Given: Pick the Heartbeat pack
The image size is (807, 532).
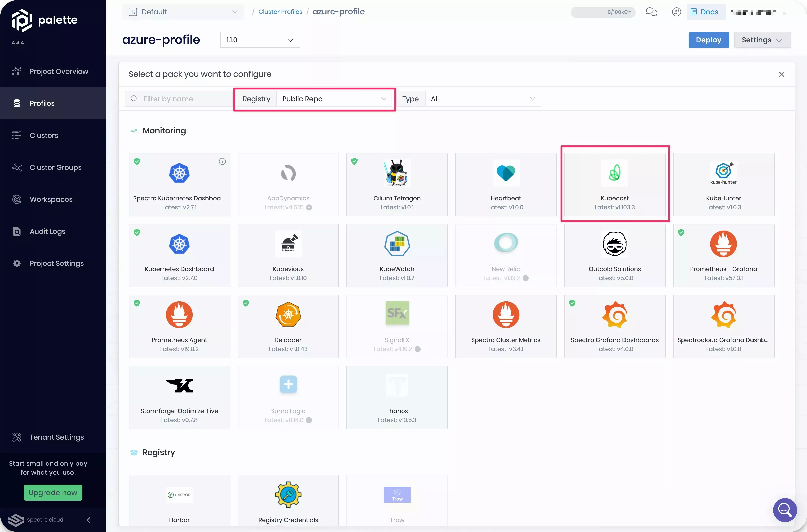Looking at the screenshot, I should (x=506, y=184).
